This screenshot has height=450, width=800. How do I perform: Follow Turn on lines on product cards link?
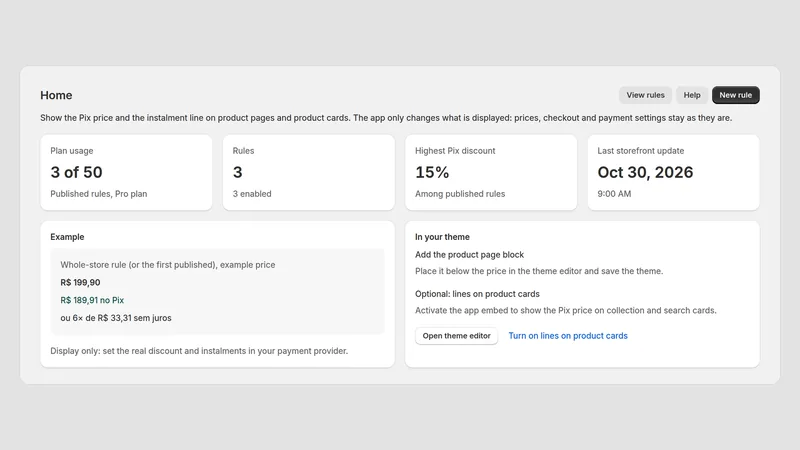(x=568, y=336)
